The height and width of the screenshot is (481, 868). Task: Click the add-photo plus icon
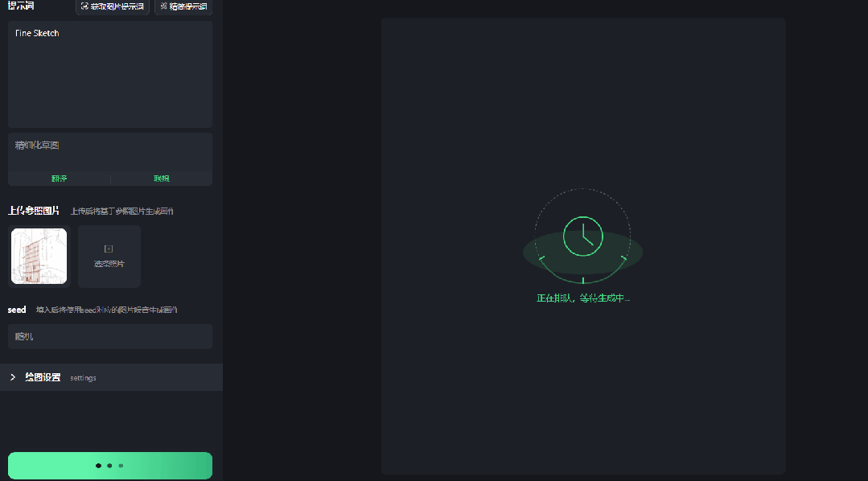point(109,249)
